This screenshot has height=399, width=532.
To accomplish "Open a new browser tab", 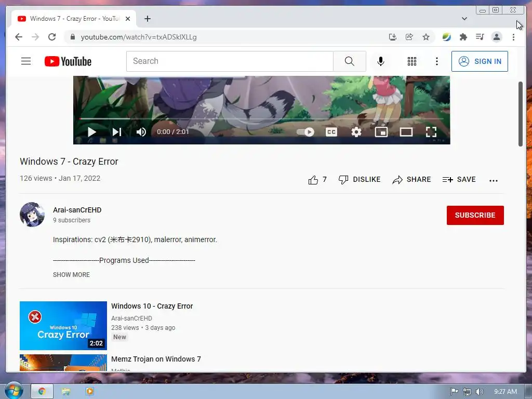I will coord(147,19).
